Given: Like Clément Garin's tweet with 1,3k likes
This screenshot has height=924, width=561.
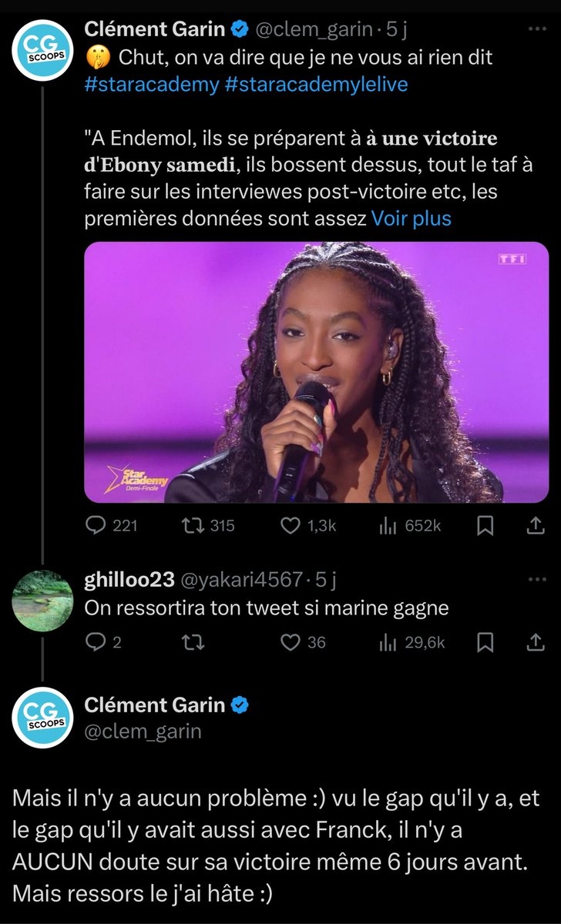Looking at the screenshot, I should point(291,526).
